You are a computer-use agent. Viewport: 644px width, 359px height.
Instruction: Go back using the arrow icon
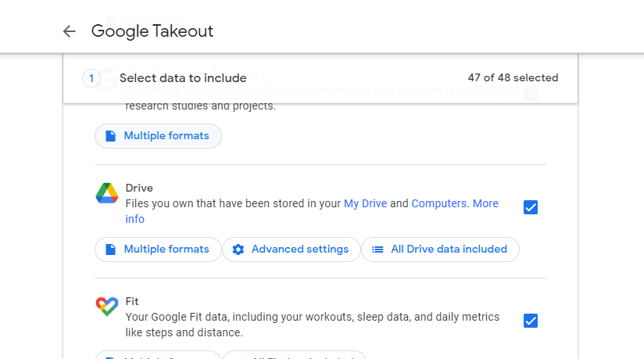(69, 31)
